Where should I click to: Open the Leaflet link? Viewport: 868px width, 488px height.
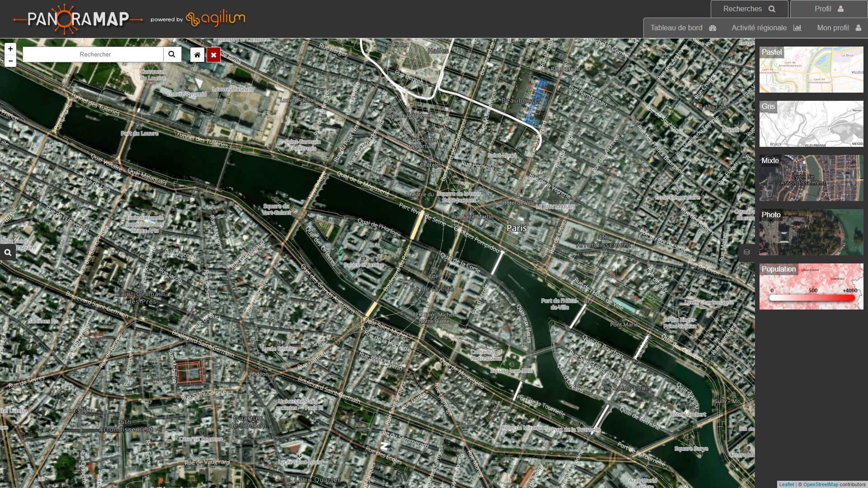coord(786,484)
